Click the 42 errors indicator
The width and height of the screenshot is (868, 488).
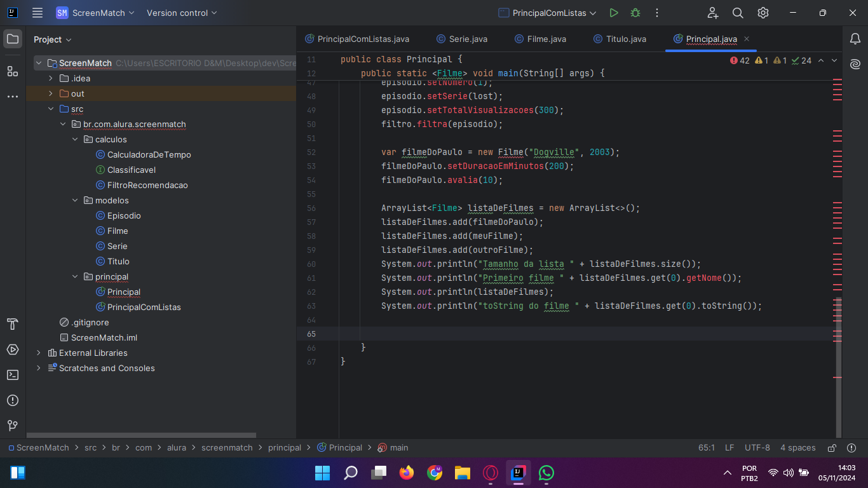point(740,60)
